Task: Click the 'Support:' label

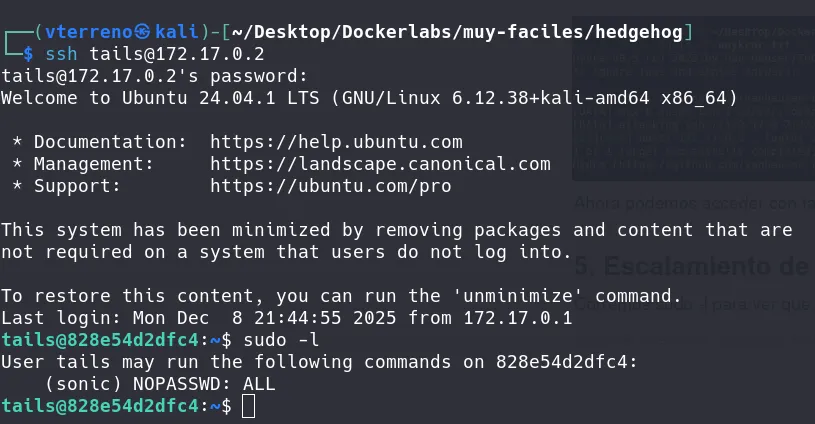Action: tap(77, 186)
